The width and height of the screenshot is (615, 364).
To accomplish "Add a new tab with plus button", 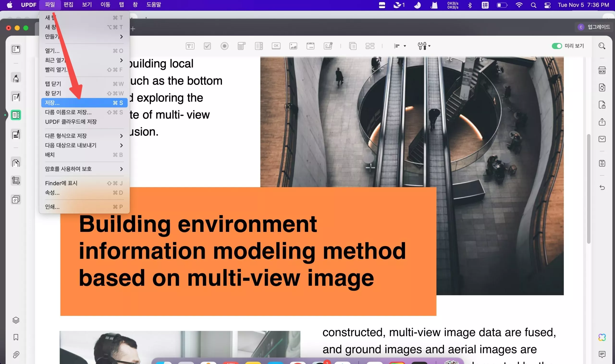I will click(133, 29).
